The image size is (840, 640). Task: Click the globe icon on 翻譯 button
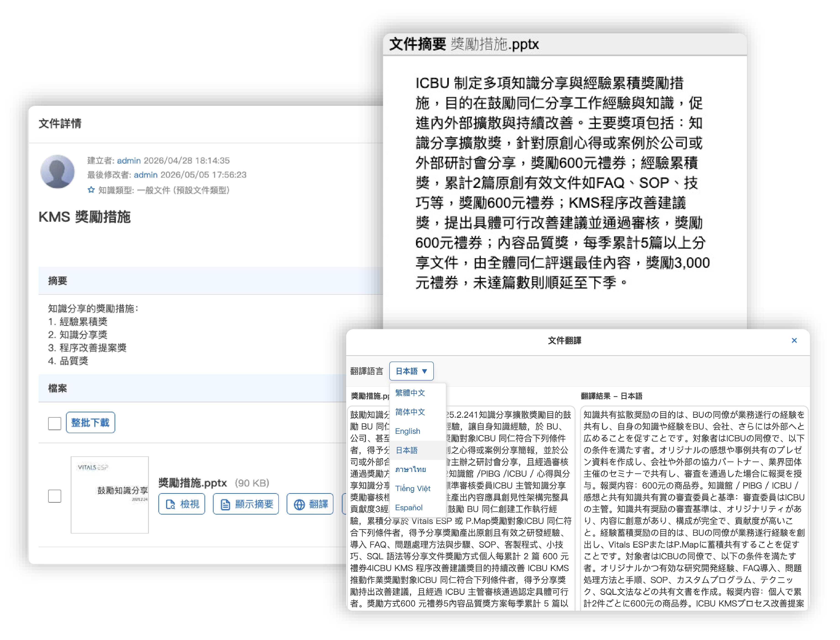299,505
